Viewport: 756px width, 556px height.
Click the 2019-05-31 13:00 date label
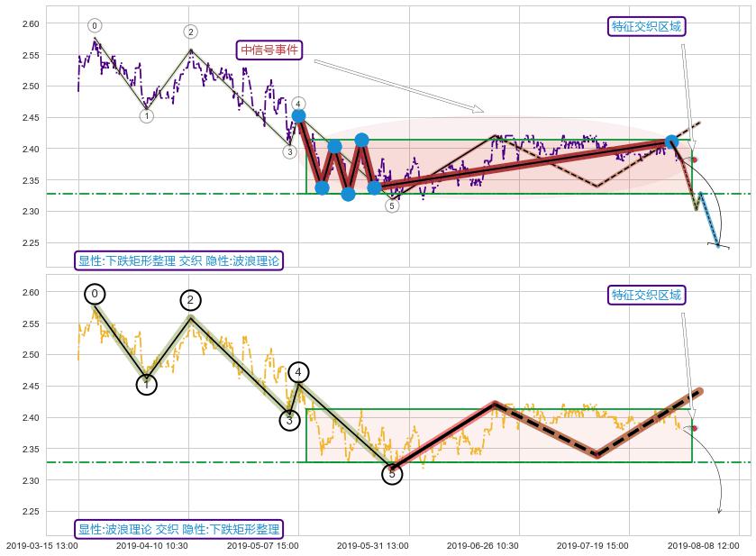pos(373,545)
